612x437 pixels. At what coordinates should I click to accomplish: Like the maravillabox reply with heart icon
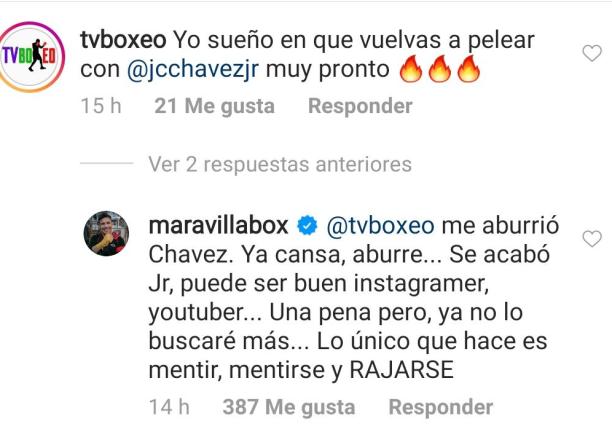tap(592, 239)
